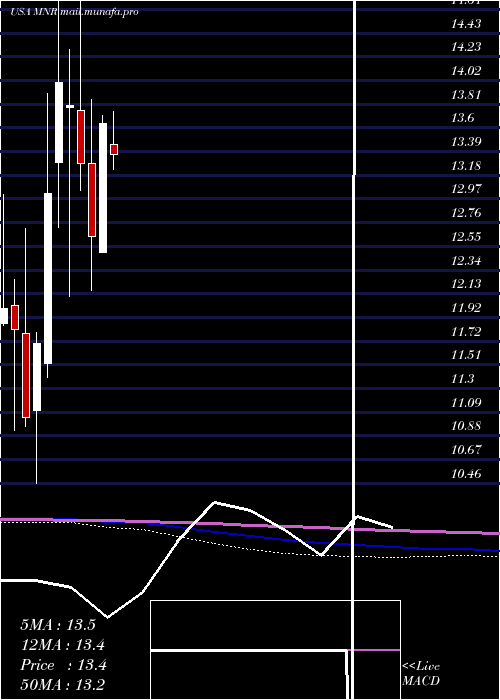
Task: Click the <<Live label
Action: tap(421, 667)
